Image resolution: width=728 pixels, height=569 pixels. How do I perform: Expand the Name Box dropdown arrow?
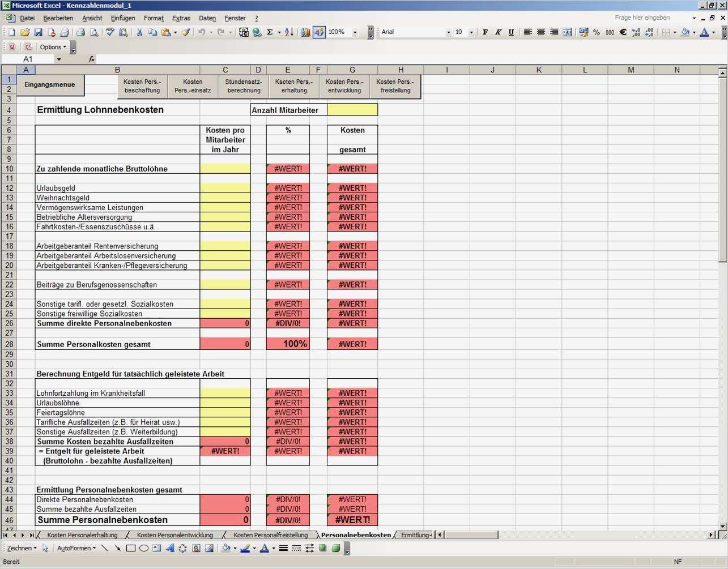pos(58,59)
